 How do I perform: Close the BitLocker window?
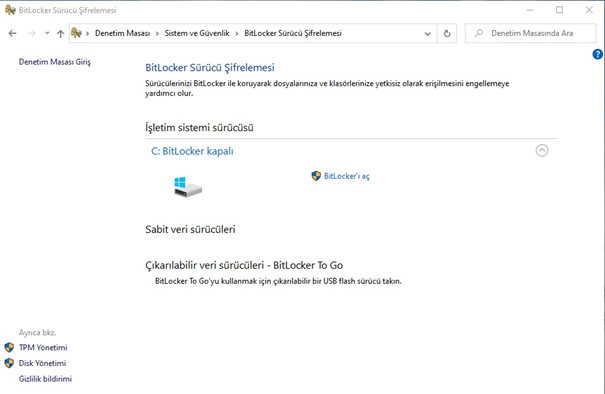[589, 10]
